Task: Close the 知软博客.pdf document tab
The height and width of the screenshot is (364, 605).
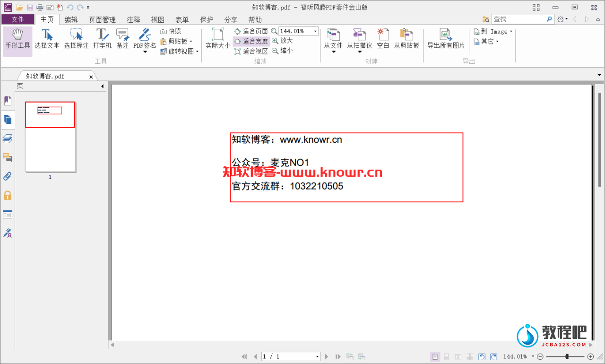Action: 91,77
